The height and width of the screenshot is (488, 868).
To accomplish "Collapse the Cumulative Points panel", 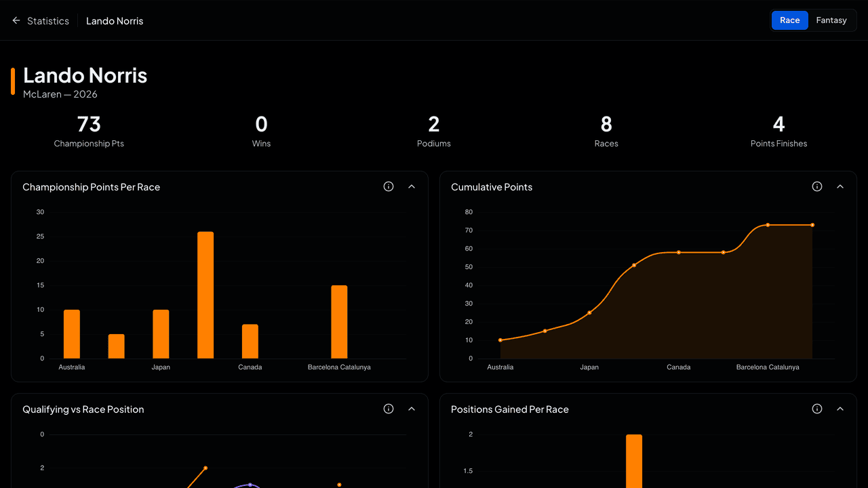I will (x=840, y=186).
